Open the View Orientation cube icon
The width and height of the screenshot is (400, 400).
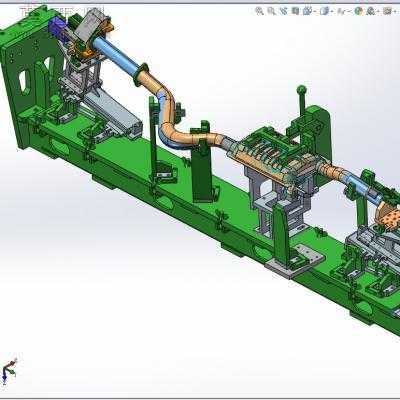pyautogui.click(x=307, y=11)
